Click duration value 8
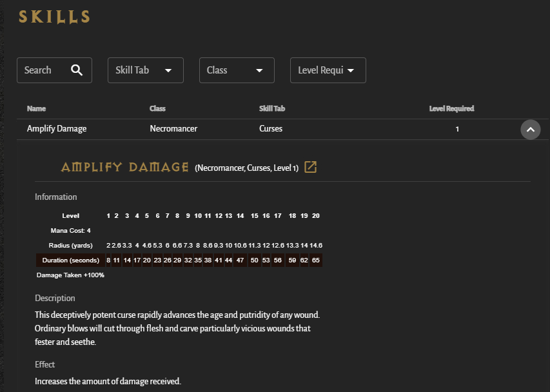The height and width of the screenshot is (392, 550). click(x=108, y=260)
